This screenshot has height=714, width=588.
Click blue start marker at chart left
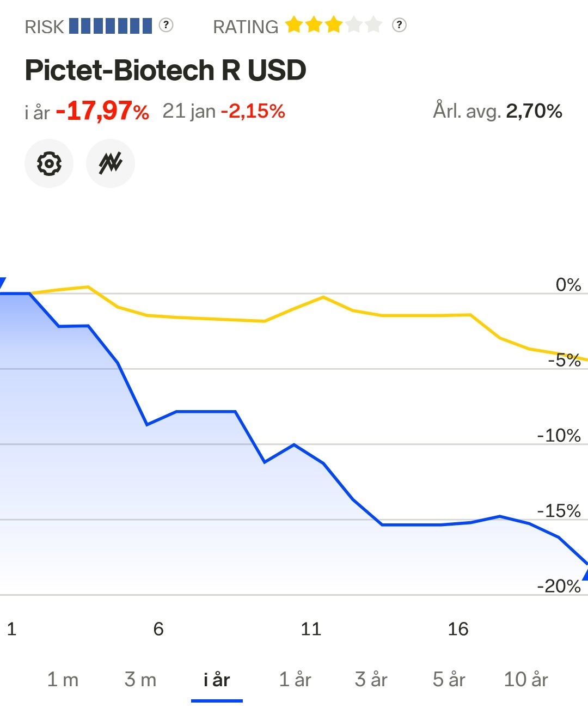tap(2, 283)
